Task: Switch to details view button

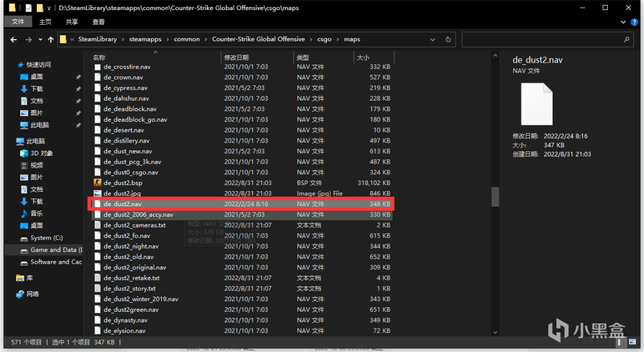Action: click(620, 342)
